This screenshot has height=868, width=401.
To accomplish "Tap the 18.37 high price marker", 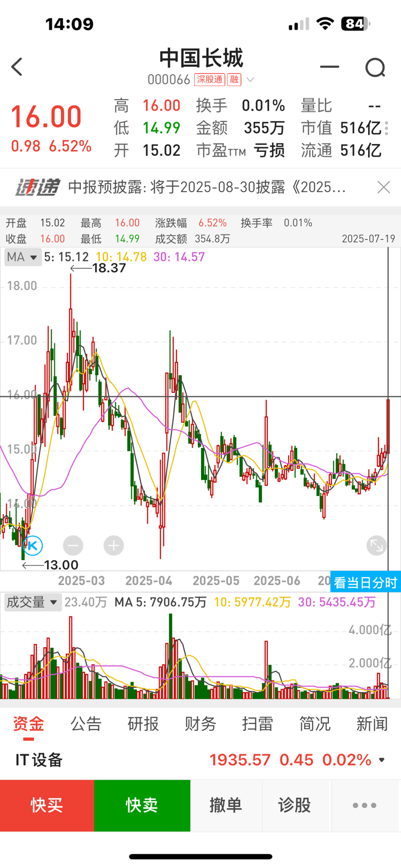I will 109,268.
